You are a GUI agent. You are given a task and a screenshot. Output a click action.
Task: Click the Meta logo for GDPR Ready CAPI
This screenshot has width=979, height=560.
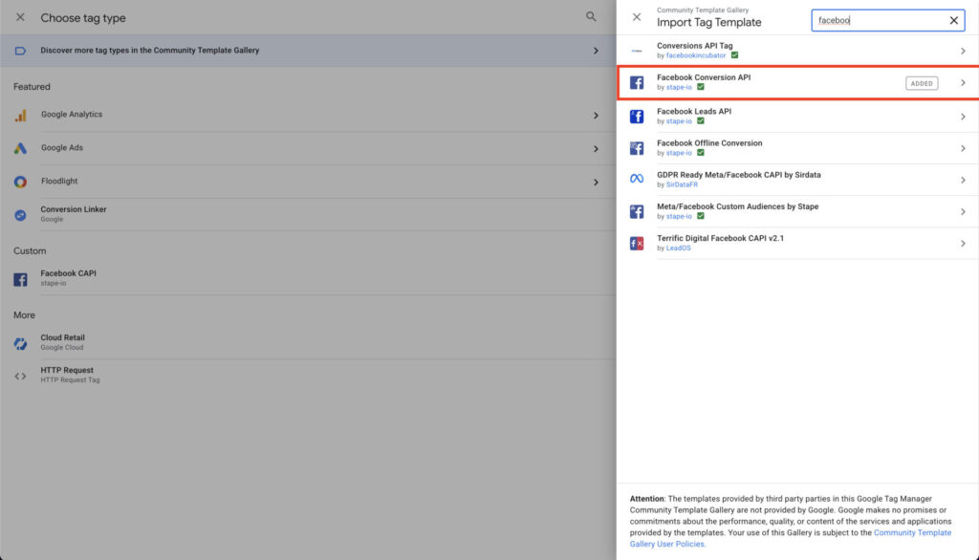[637, 180]
